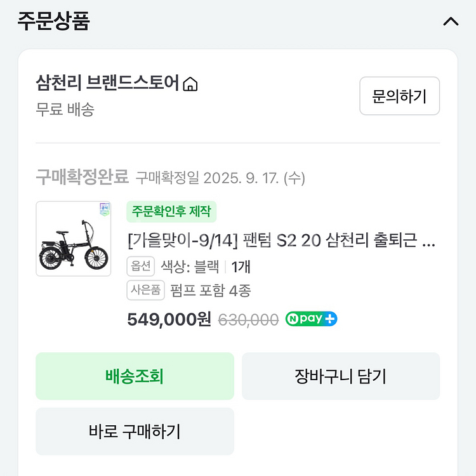Click the 옵션 label tag
This screenshot has height=476, width=476.
[141, 267]
